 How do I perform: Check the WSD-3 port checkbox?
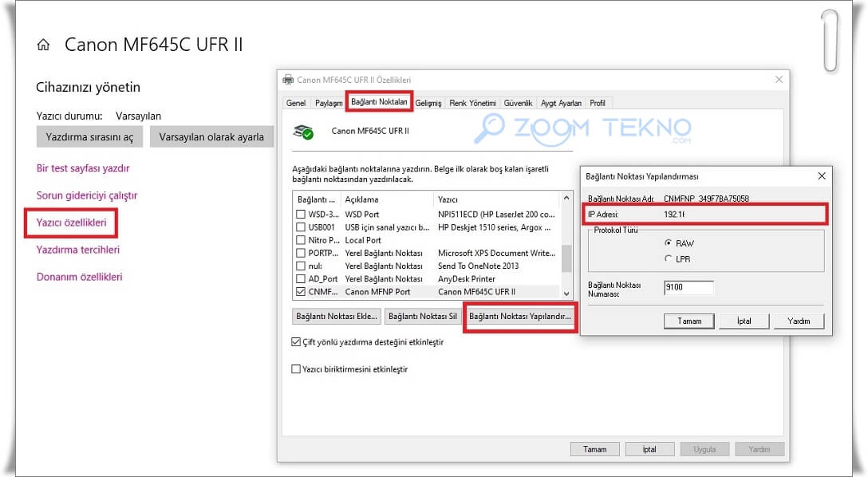(x=301, y=214)
